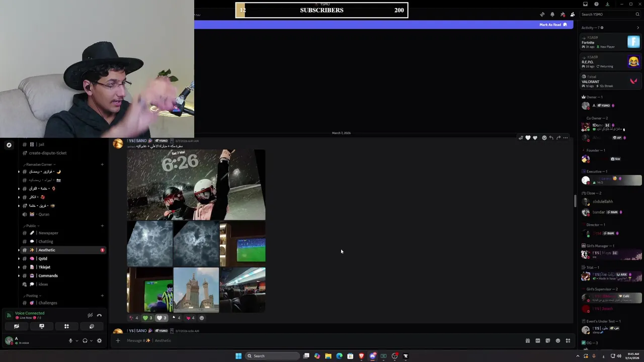Share your screen button in voice panel
The image size is (644, 362).
[42, 326]
